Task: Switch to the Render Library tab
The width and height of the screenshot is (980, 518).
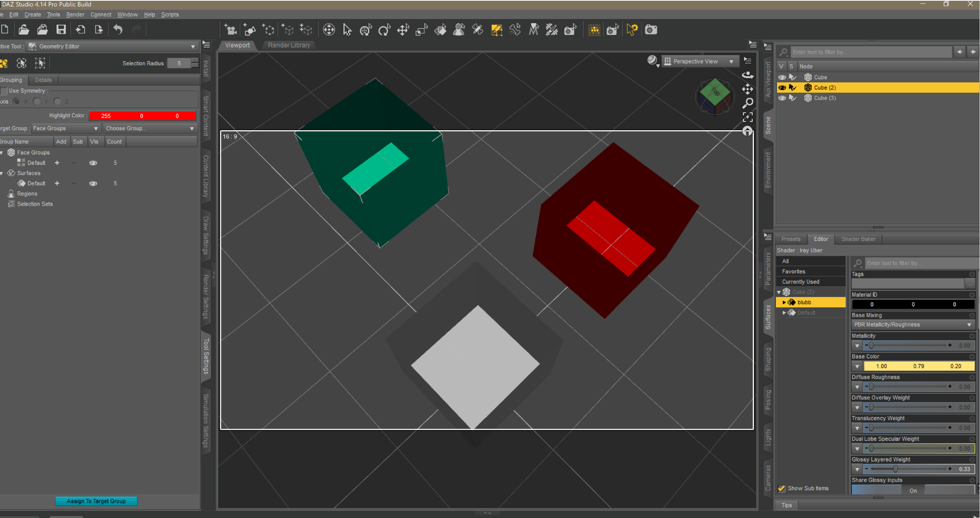Action: (x=289, y=45)
